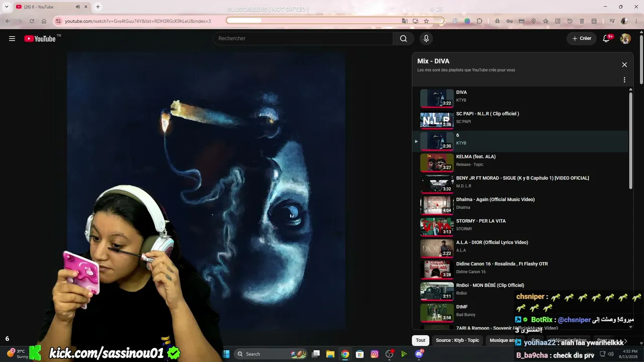Click the Créer button
The height and width of the screenshot is (362, 644).
582,39
